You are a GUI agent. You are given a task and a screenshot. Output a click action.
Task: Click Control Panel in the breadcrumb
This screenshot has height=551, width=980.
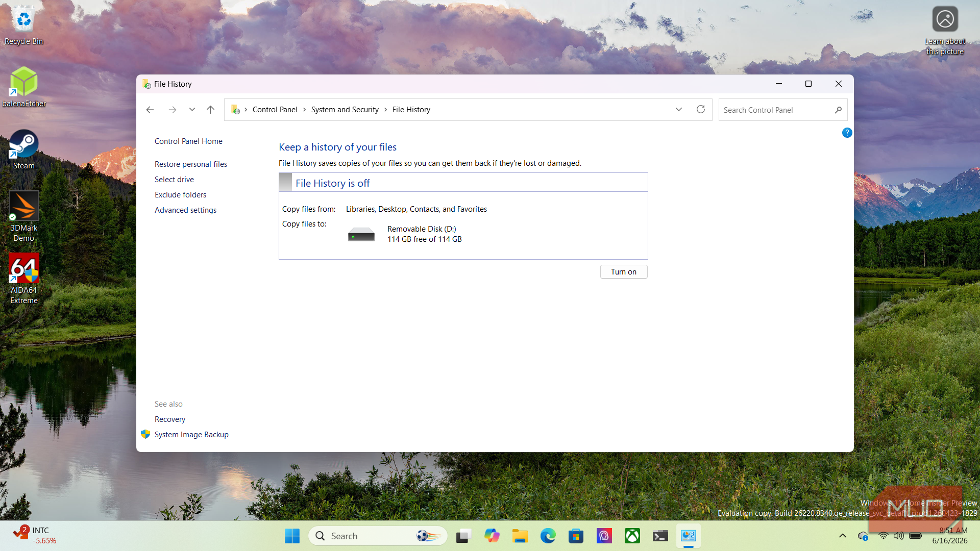coord(275,110)
